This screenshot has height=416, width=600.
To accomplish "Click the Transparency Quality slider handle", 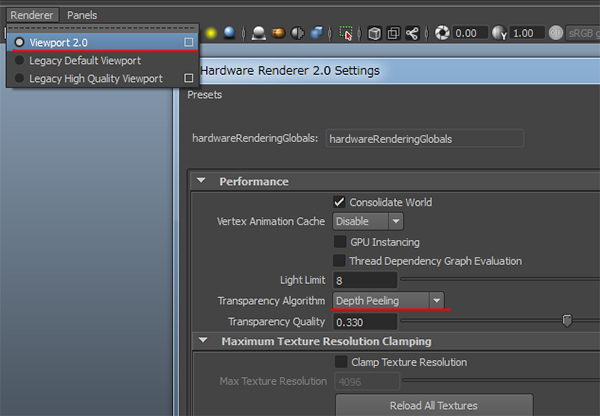I will point(567,321).
